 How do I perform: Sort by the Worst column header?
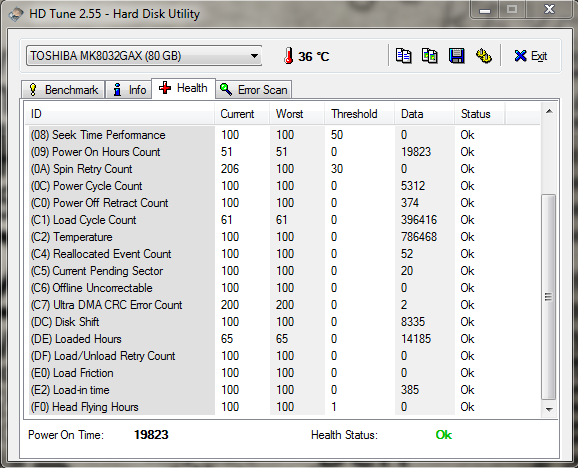point(297,114)
